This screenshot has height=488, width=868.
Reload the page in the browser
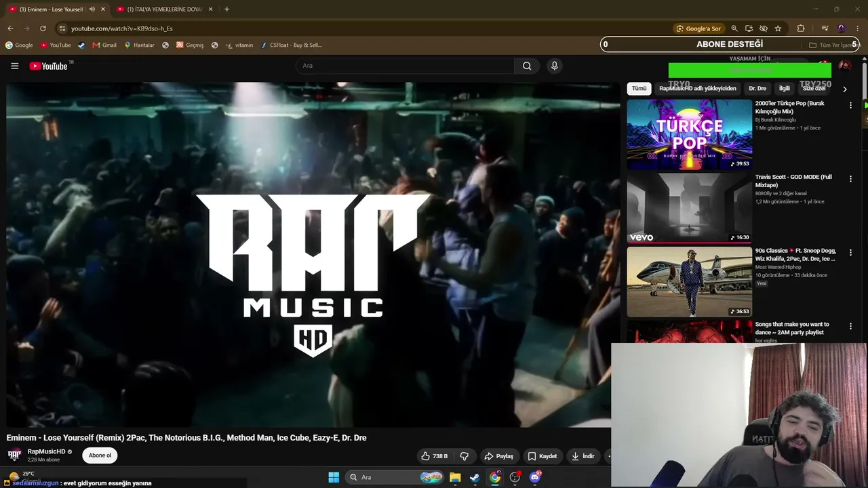pos(43,28)
